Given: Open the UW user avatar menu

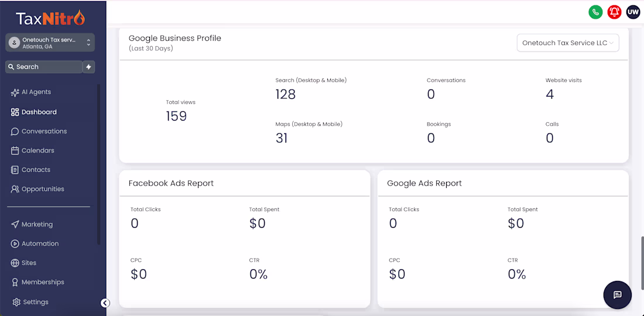Looking at the screenshot, I should pos(633,12).
